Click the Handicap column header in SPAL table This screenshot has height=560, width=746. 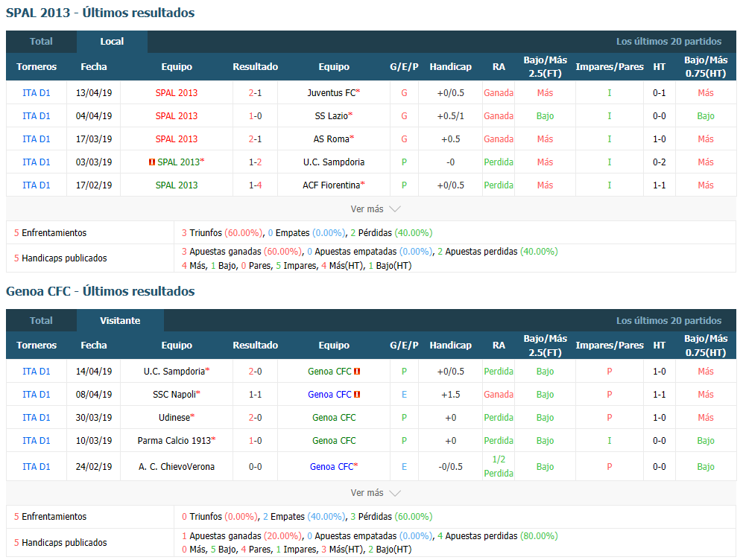[451, 66]
